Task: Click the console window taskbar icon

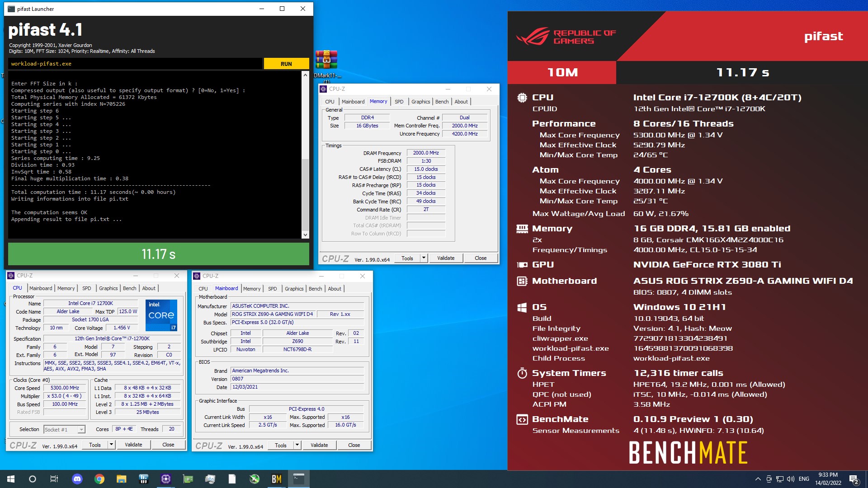Action: click(x=299, y=479)
